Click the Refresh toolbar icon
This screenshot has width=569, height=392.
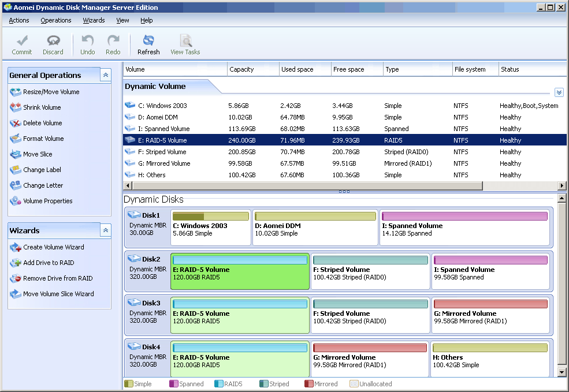(x=148, y=41)
